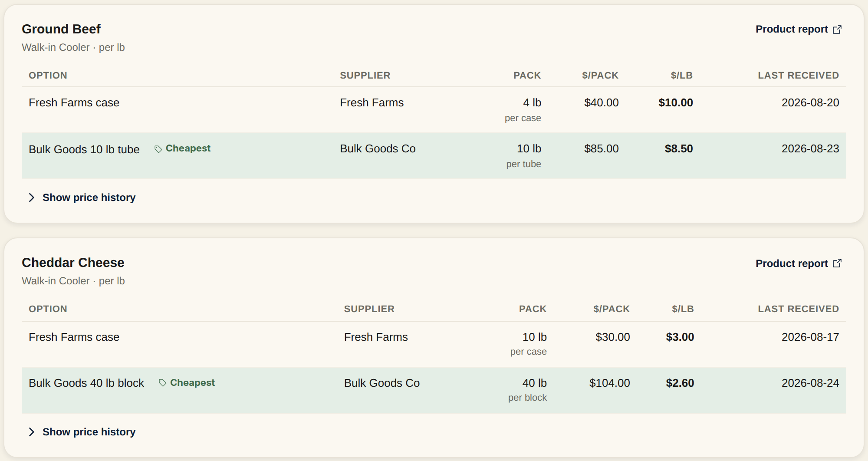Click per block pack unit label
This screenshot has height=461, width=868.
[x=527, y=398]
